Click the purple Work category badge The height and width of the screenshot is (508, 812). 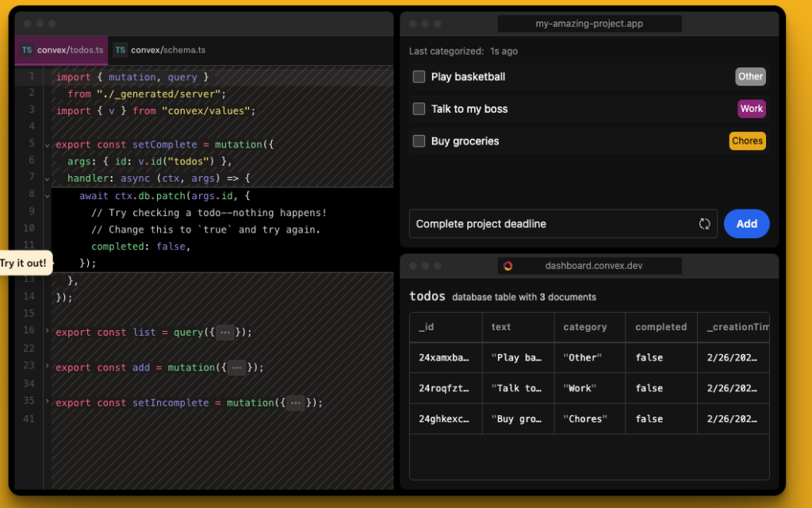pos(751,109)
